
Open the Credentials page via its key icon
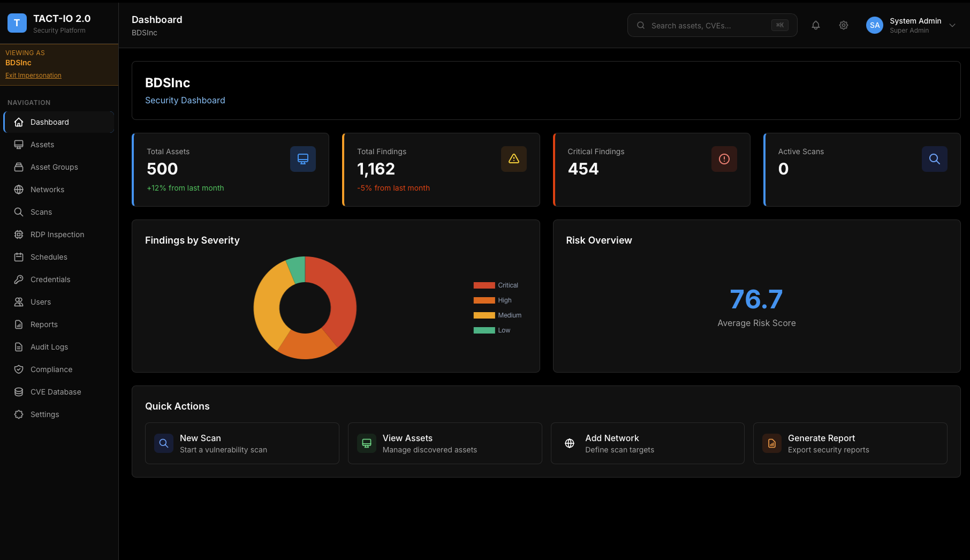coord(19,279)
